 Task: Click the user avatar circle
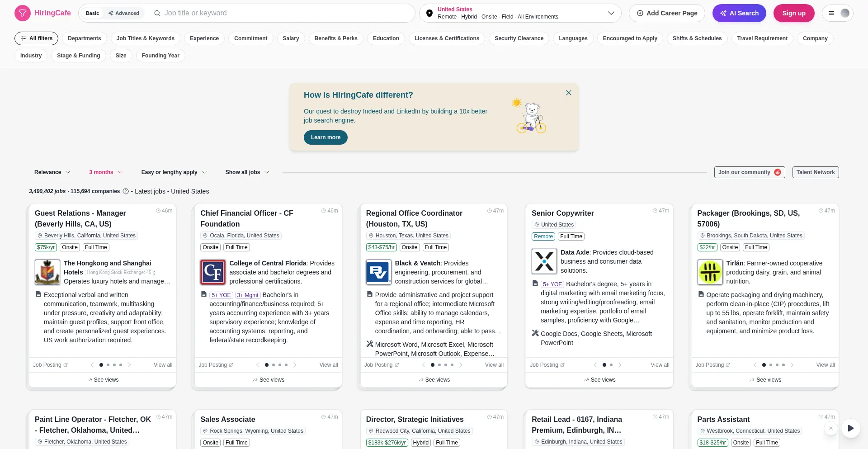pyautogui.click(x=844, y=13)
